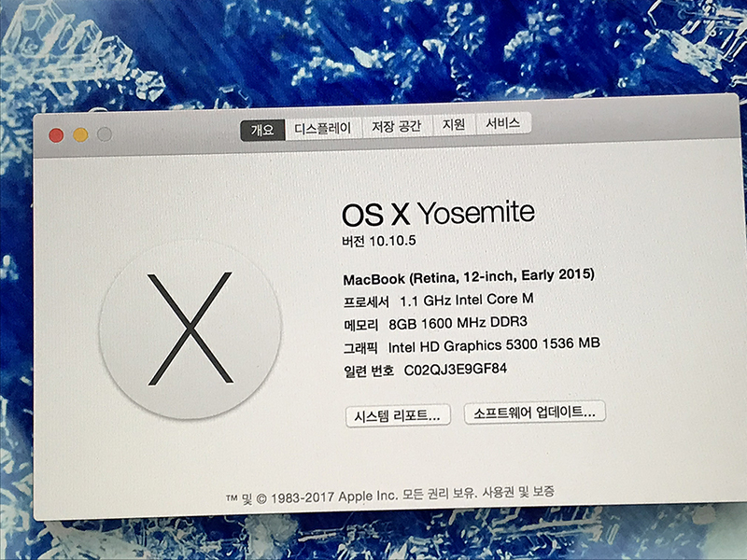The image size is (747, 560).
Task: Minimize window with the yellow button
Action: coord(80,135)
